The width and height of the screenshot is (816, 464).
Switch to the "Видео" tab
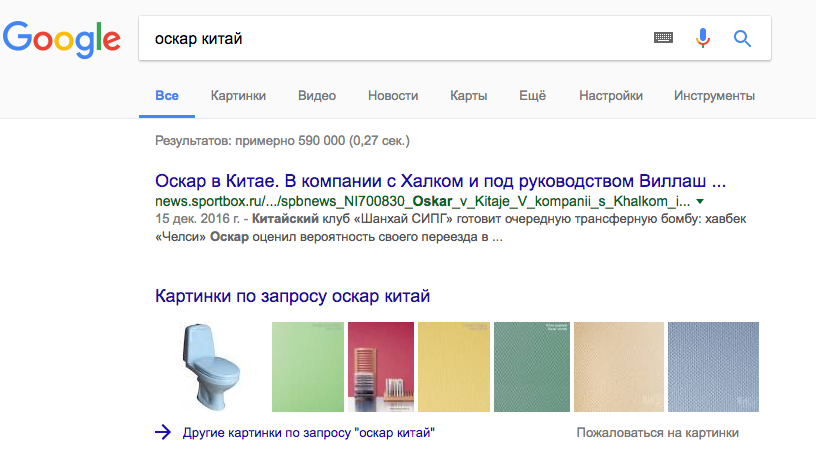click(317, 96)
